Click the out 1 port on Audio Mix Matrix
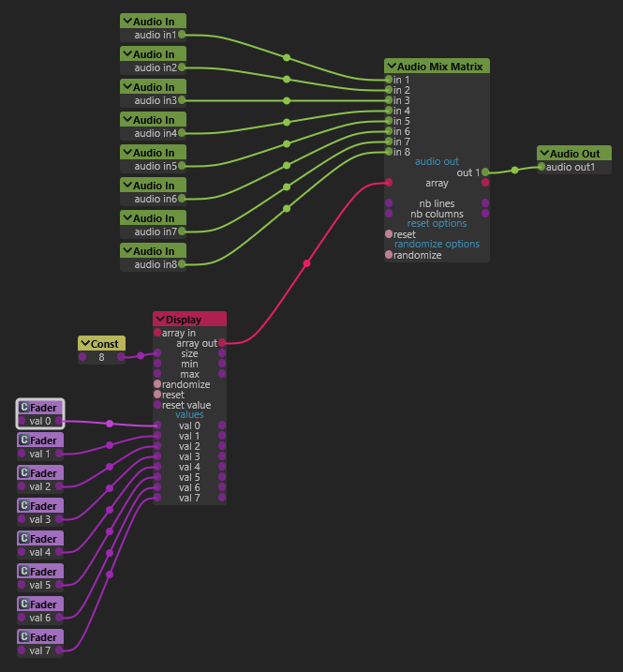This screenshot has width=623, height=672. click(x=485, y=172)
